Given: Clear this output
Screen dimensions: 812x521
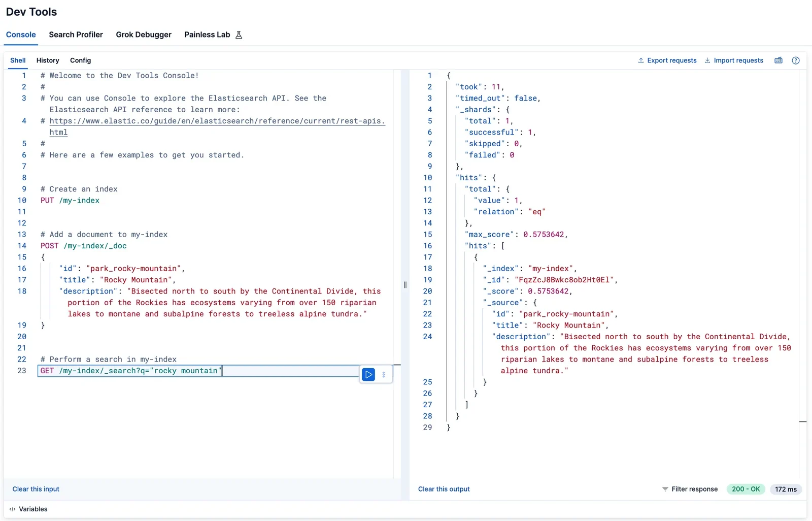Looking at the screenshot, I should (444, 489).
